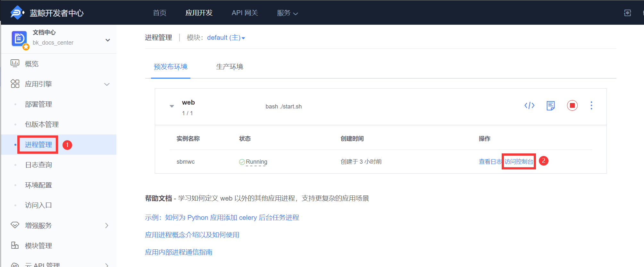This screenshot has height=267, width=644.
Task: Click the 进程管理 page heading
Action: coord(158,38)
